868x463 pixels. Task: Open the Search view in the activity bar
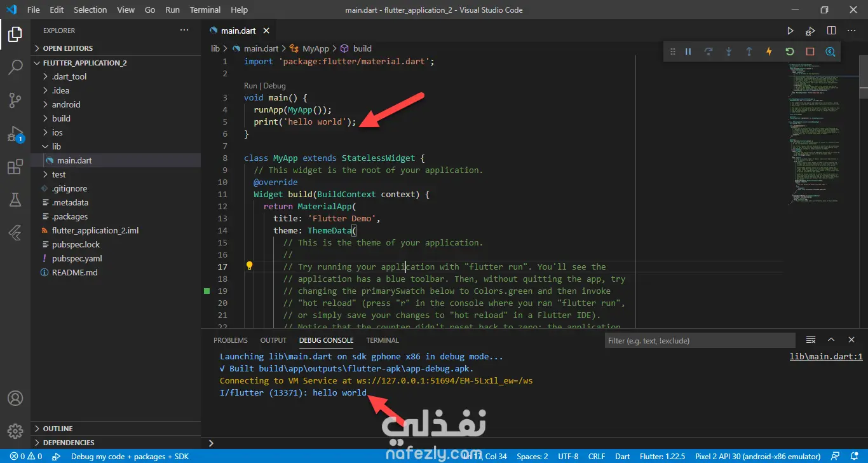click(15, 67)
